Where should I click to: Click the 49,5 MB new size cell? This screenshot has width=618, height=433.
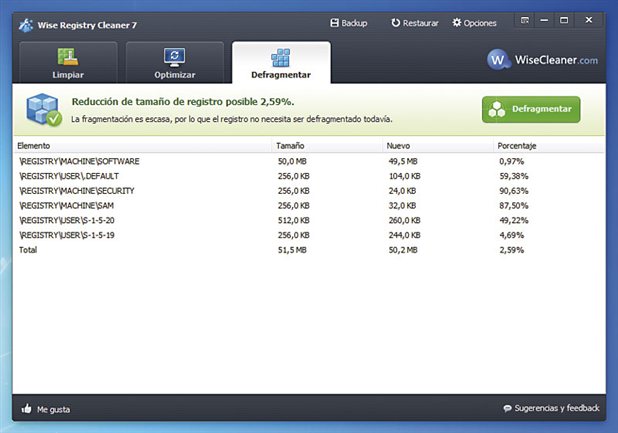coord(403,161)
